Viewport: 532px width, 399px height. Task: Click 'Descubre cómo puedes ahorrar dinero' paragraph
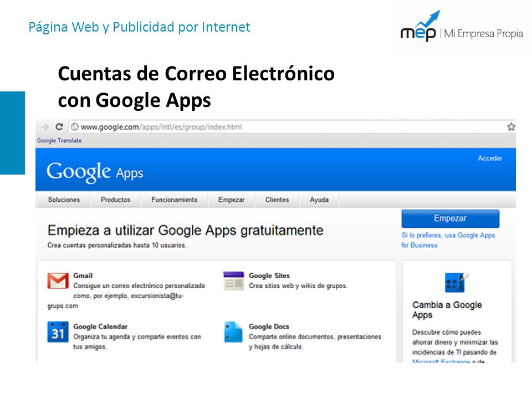point(455,346)
